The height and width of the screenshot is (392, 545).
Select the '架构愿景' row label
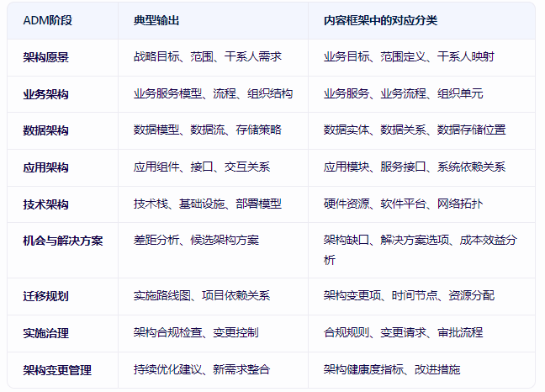click(x=46, y=57)
